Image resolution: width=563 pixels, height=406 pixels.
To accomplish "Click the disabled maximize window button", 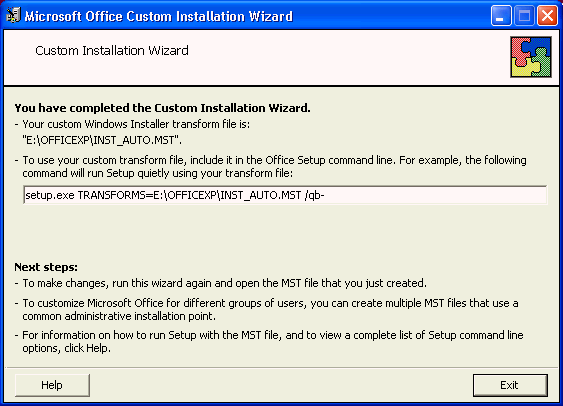I will (x=524, y=16).
